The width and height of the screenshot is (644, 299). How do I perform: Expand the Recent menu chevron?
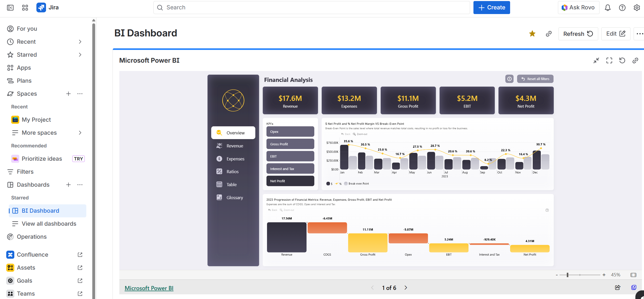(x=80, y=42)
